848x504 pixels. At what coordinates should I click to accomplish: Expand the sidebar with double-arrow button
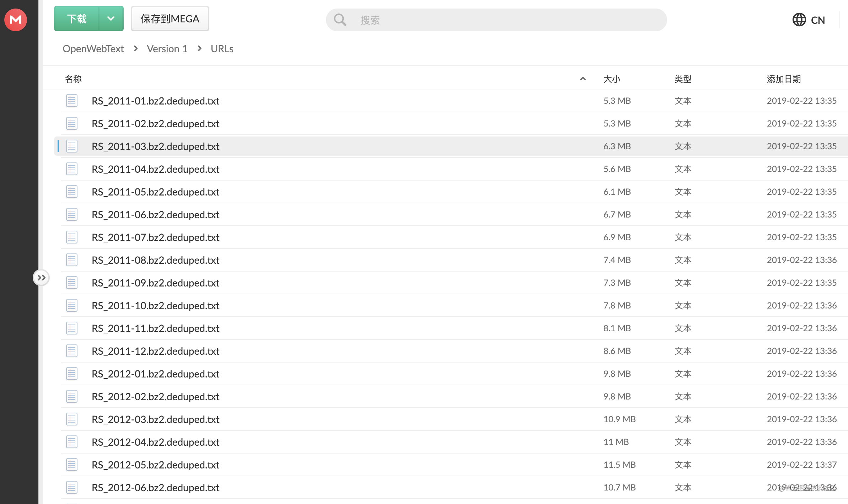[x=41, y=278]
